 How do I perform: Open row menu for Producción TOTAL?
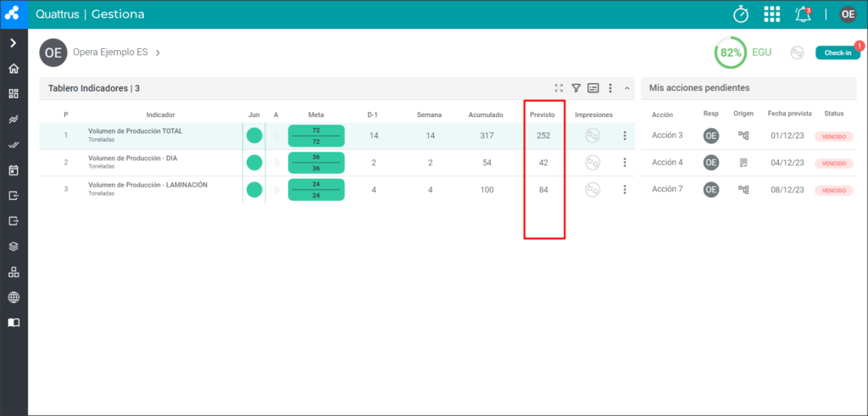625,136
